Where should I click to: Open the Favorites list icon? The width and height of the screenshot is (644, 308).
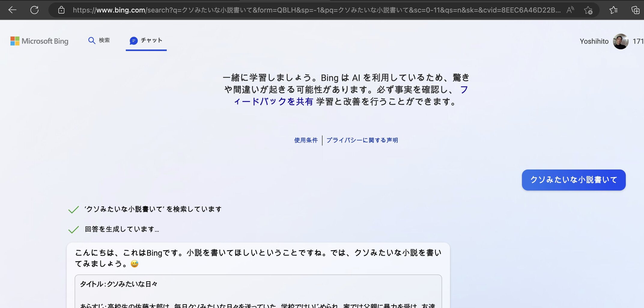[x=613, y=10]
